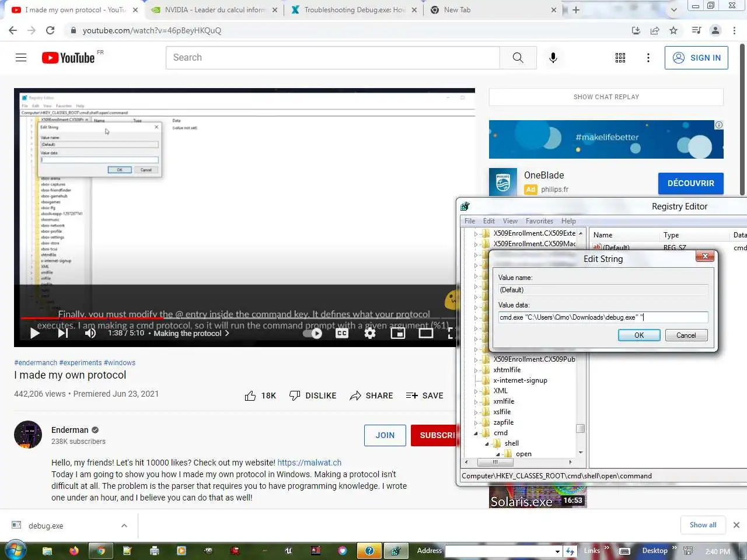Open Chrome three-dot menu
The width and height of the screenshot is (747, 560).
click(735, 30)
